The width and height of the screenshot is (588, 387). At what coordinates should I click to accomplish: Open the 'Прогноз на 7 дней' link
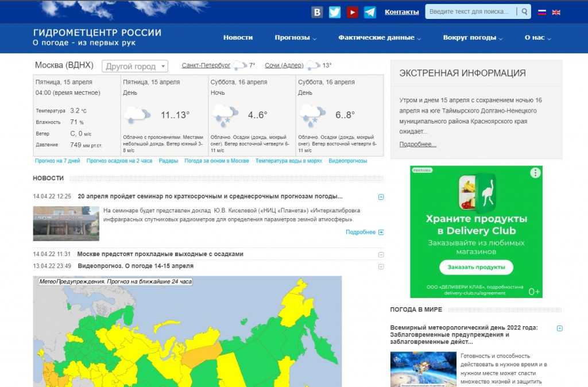coord(57,161)
